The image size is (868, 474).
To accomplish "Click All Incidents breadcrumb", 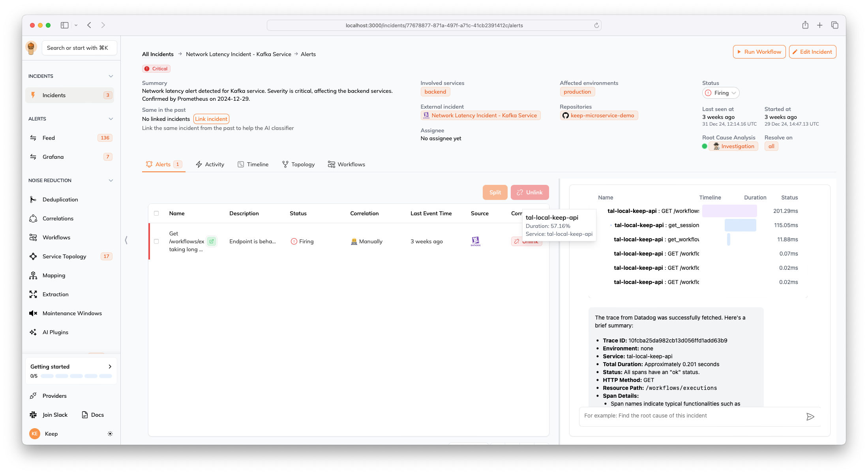I will point(158,54).
